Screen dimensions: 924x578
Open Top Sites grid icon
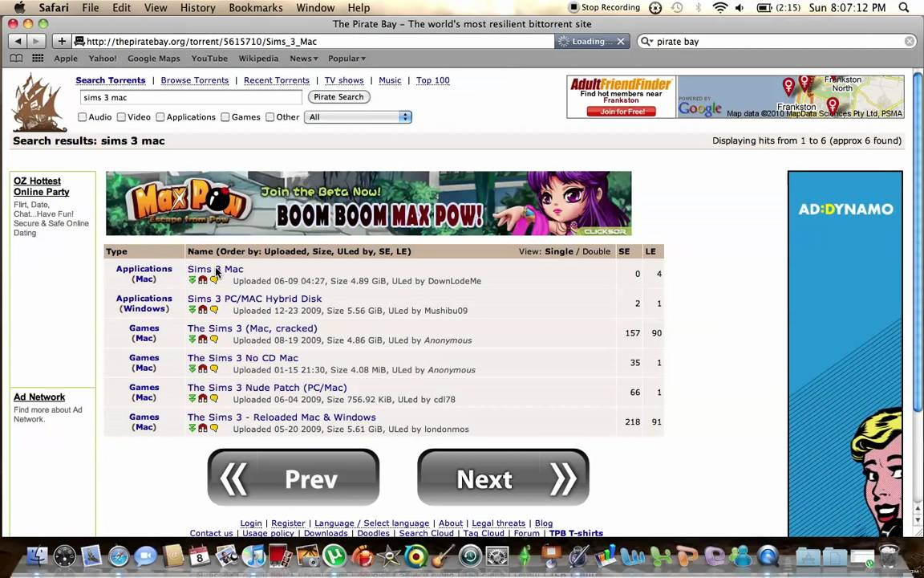click(x=38, y=59)
